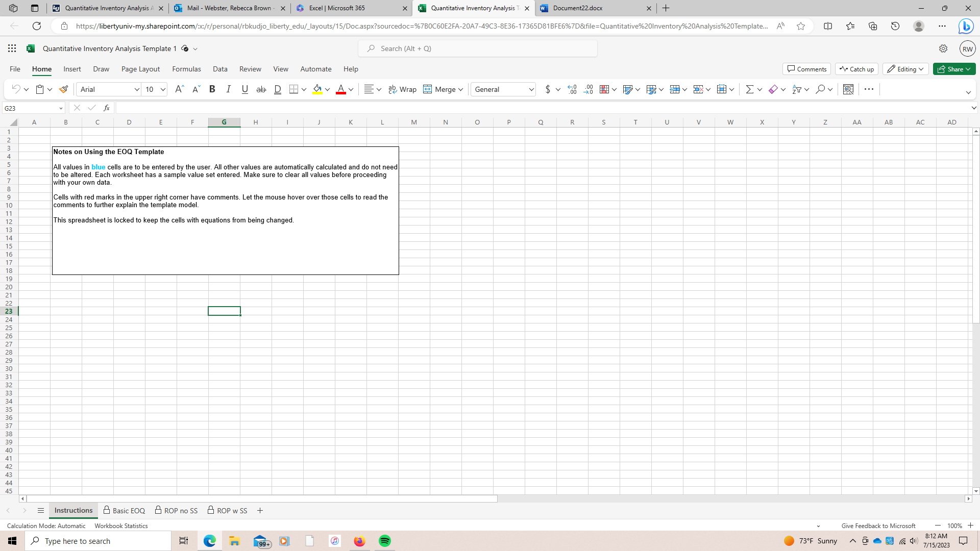Open the Microsoft 365 app launcher
This screenshot has width=980, height=551.
click(12, 48)
